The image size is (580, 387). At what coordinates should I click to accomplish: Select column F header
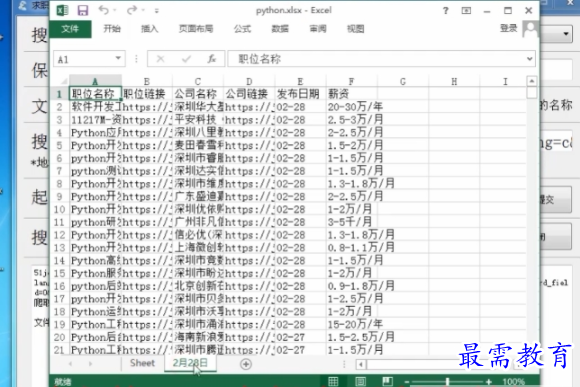351,81
